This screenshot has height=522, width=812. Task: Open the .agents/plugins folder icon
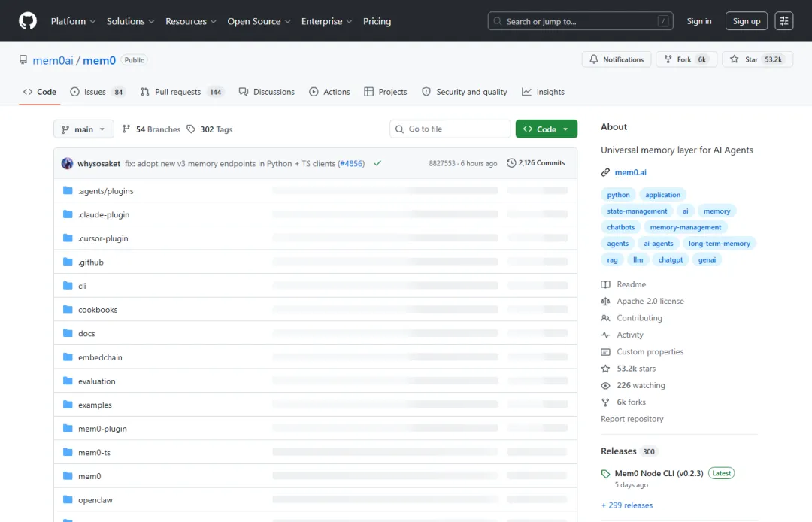pos(68,190)
